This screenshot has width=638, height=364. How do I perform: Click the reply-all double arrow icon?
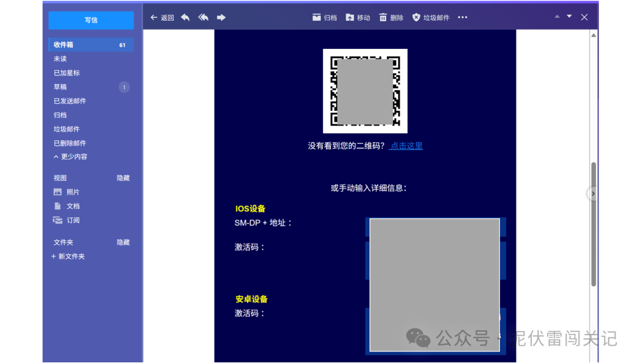[x=203, y=17]
